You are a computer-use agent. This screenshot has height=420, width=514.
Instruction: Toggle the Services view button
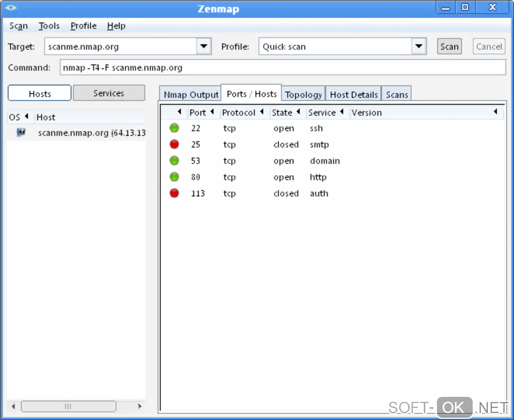click(109, 93)
